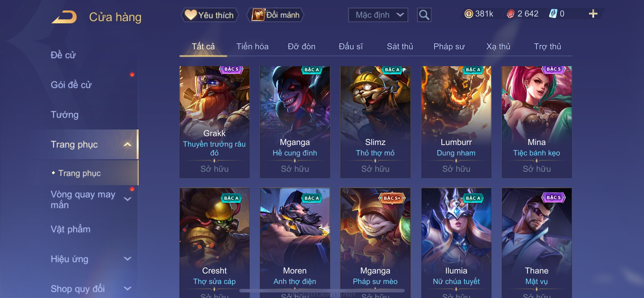
Task: Open the Grakk Thuyền trưởng râu đỏ skin card
Action: [x=214, y=122]
